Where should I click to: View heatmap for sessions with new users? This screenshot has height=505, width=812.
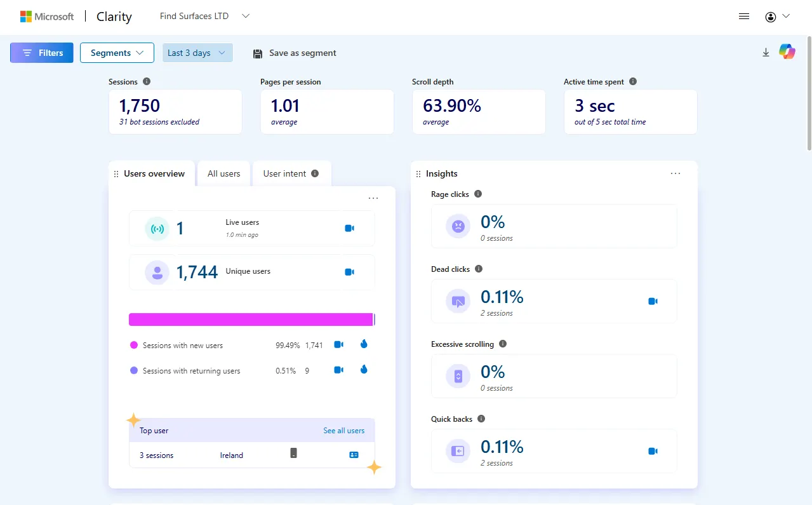tap(364, 344)
